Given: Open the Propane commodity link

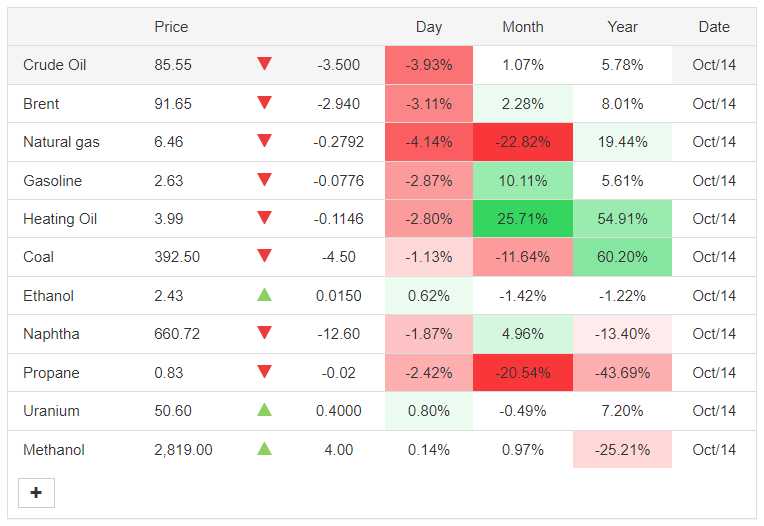Looking at the screenshot, I should tap(51, 373).
